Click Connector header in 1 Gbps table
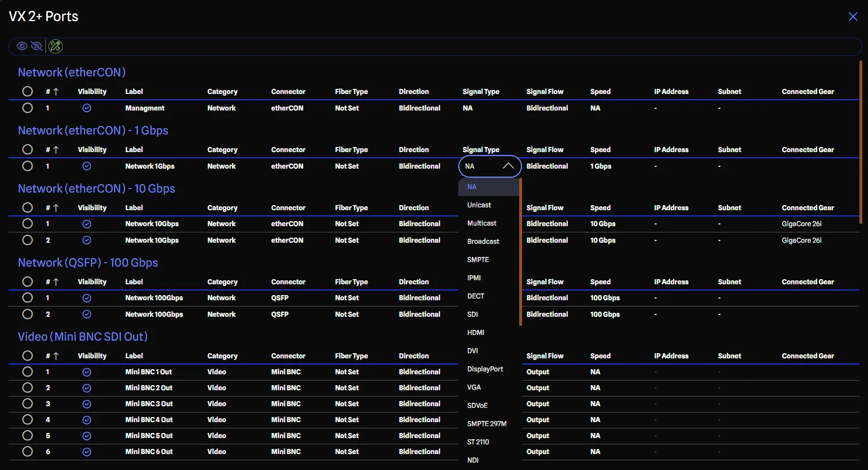 [288, 149]
